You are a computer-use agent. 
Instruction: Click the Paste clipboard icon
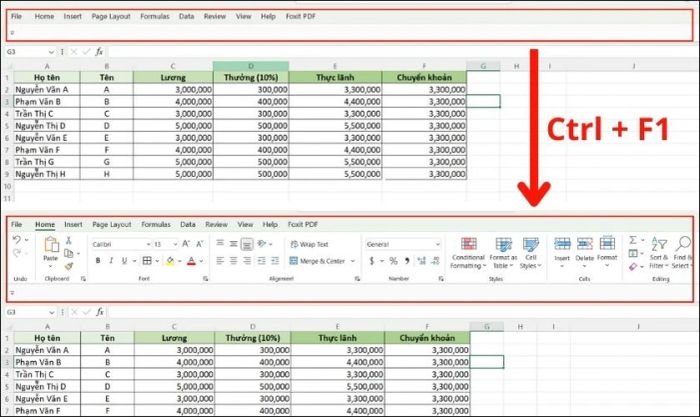click(x=51, y=245)
